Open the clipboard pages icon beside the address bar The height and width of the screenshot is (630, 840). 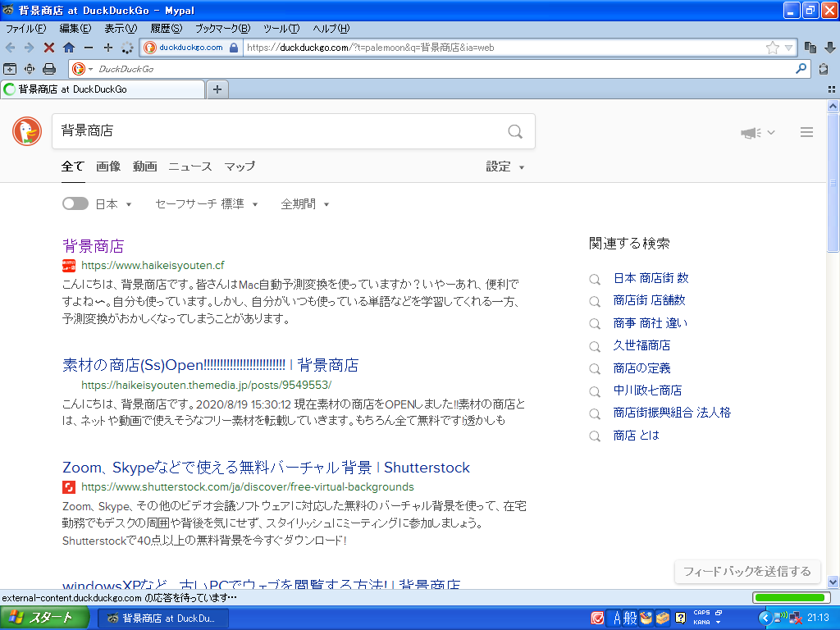point(810,48)
